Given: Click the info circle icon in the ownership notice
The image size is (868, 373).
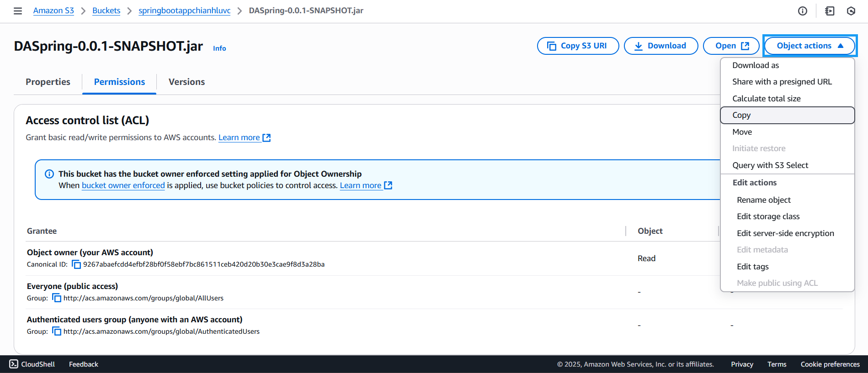Looking at the screenshot, I should click(49, 174).
